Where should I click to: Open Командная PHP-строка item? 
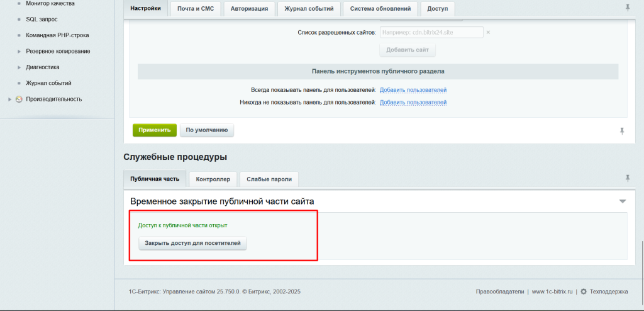[57, 35]
